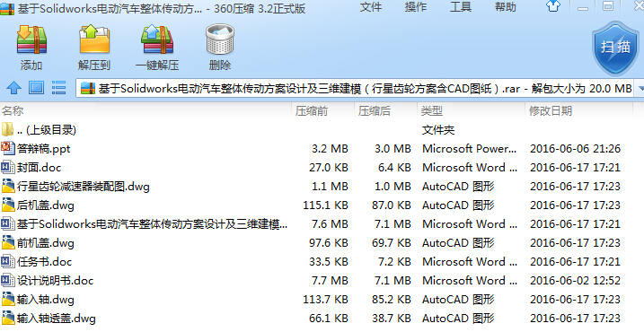Select the 封面.doc Word file icon
The width and height of the screenshot is (644, 332).
point(7,167)
